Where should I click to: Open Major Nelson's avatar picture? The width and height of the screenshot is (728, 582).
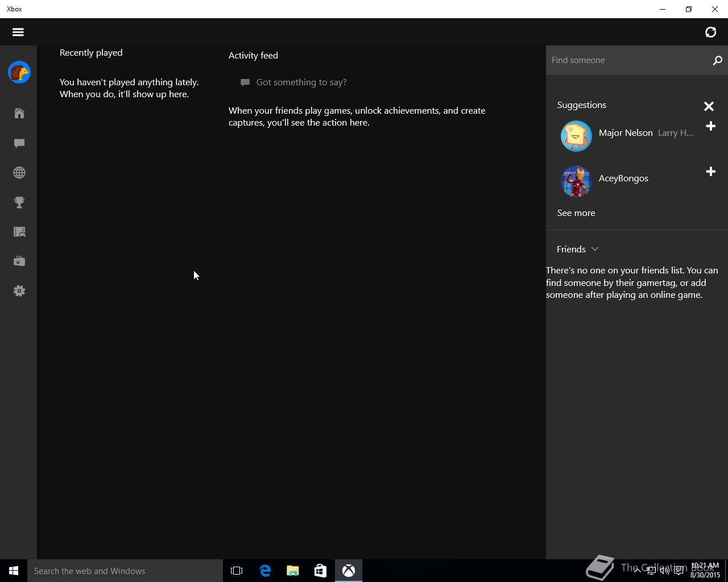coord(576,136)
